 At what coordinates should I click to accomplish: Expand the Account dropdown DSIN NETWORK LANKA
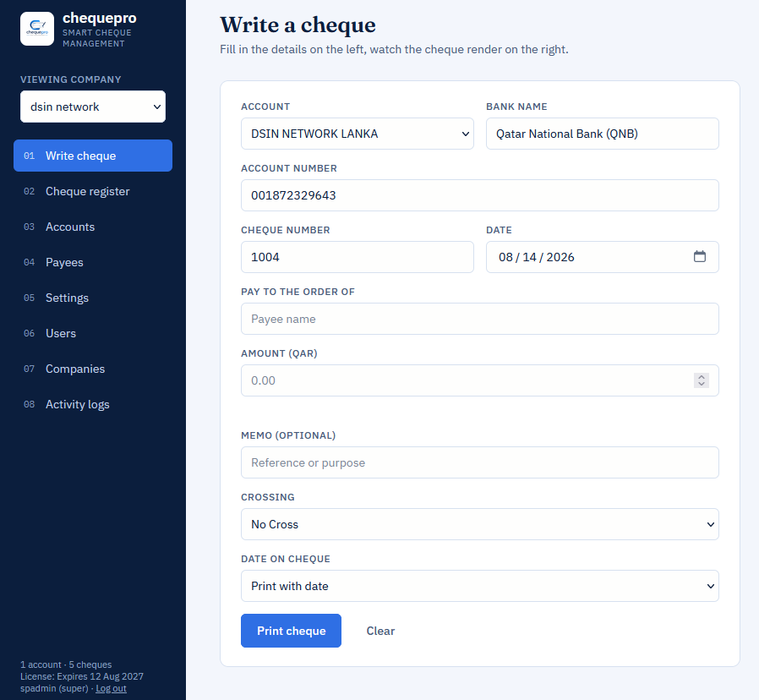[358, 134]
